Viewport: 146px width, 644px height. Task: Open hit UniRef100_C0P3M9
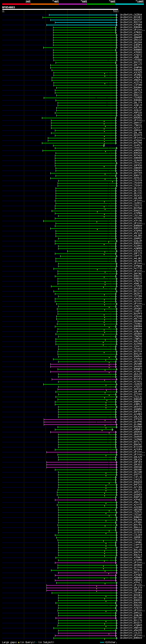coord(131,85)
